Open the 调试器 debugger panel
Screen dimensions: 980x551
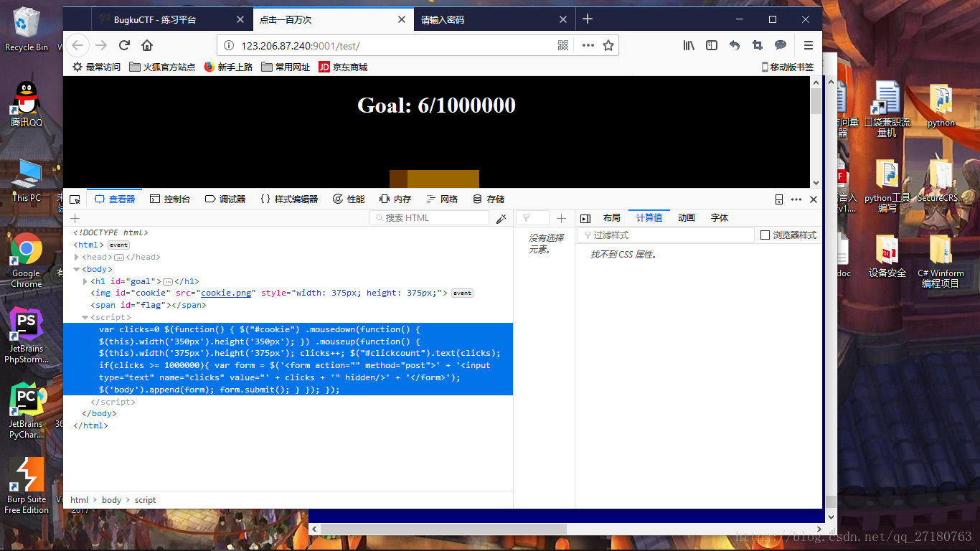coord(225,199)
